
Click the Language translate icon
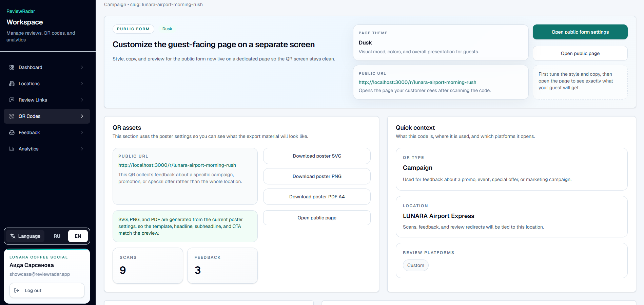(x=13, y=236)
